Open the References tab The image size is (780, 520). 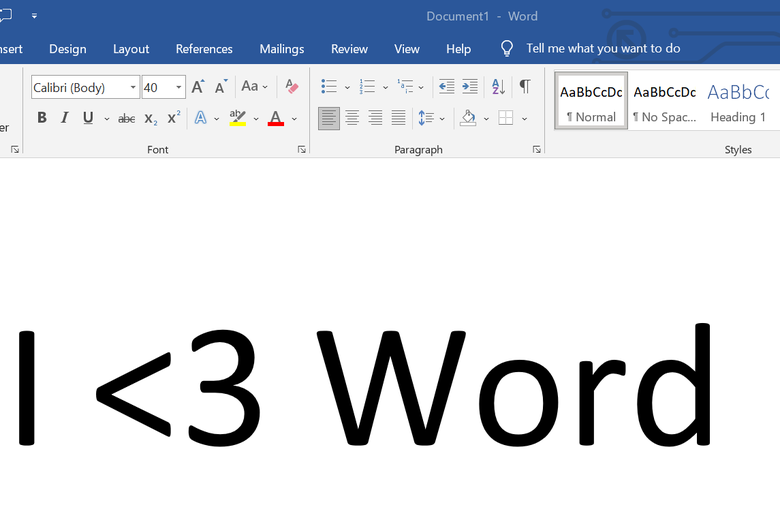point(204,49)
